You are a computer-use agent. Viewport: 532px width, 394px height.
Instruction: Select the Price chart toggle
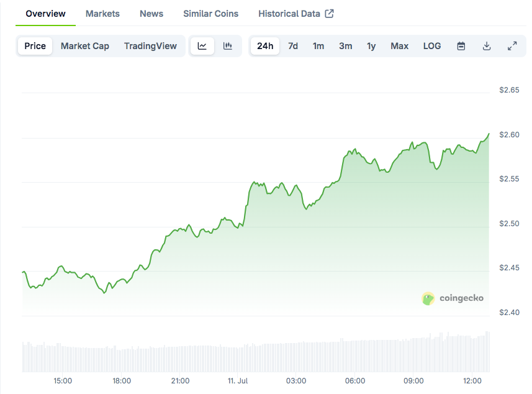point(35,46)
